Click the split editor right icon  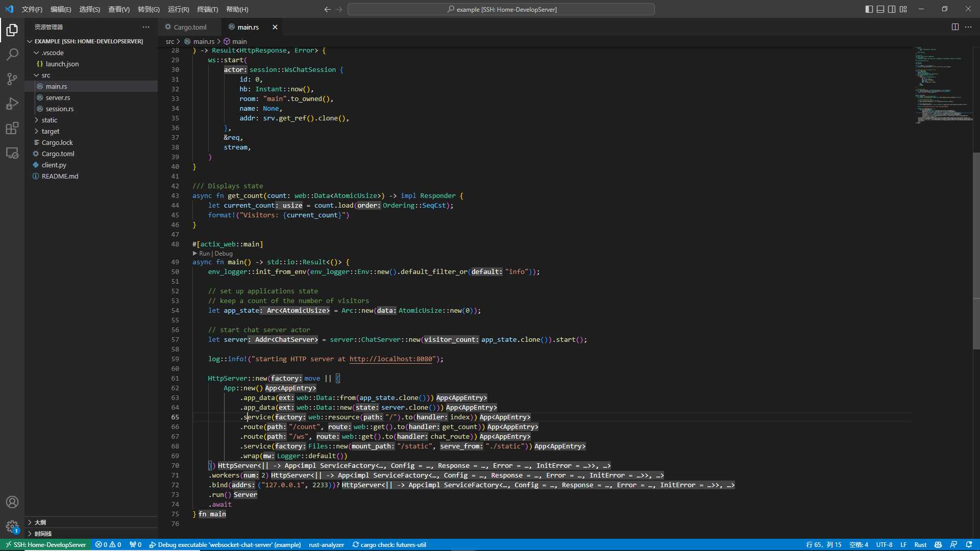point(955,27)
